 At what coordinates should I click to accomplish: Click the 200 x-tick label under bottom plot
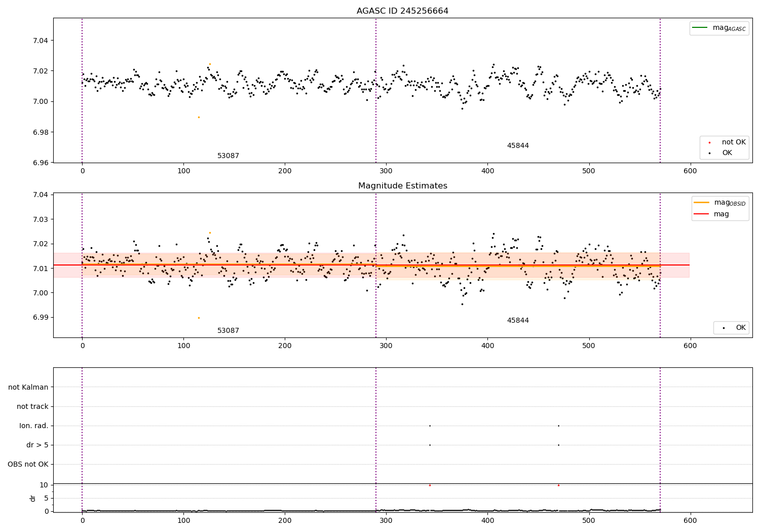click(285, 520)
